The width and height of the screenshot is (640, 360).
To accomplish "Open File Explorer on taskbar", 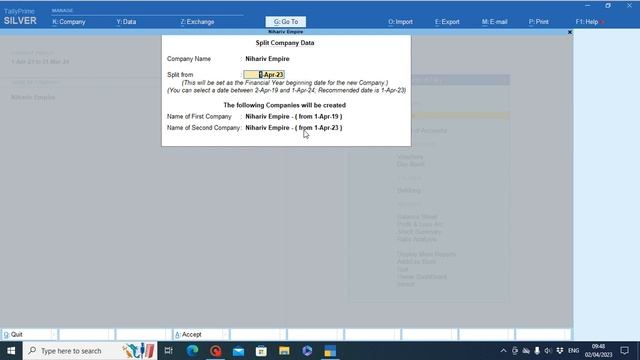I will tap(284, 351).
